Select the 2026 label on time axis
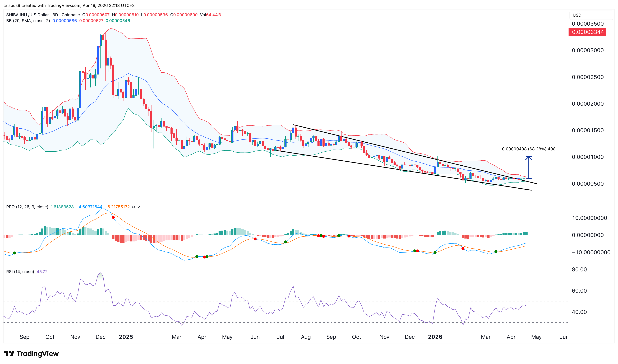 click(x=435, y=337)
